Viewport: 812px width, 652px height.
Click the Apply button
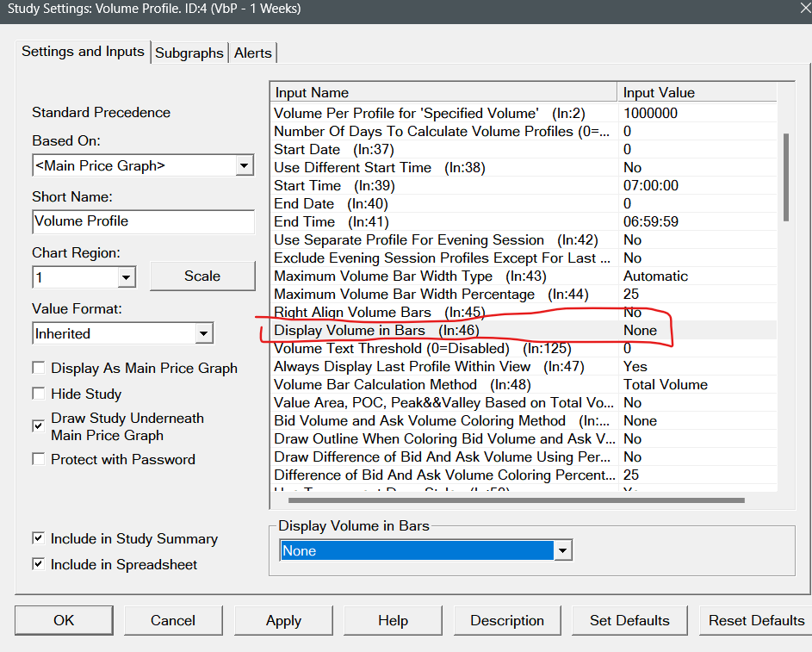pos(283,620)
